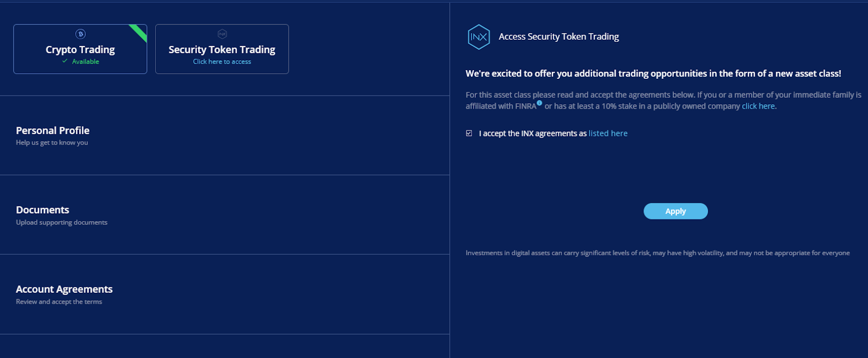Click the FINRA info tooltip icon

point(539,103)
